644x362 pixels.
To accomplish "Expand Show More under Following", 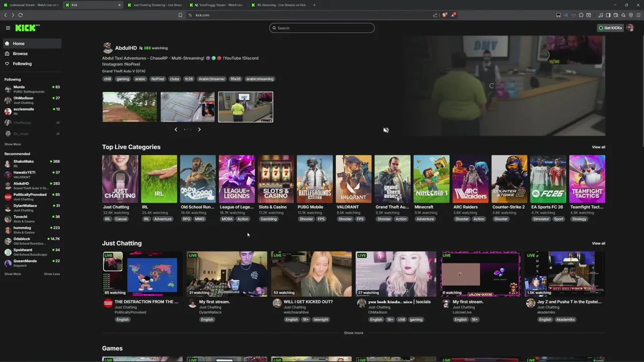I will coord(13,144).
